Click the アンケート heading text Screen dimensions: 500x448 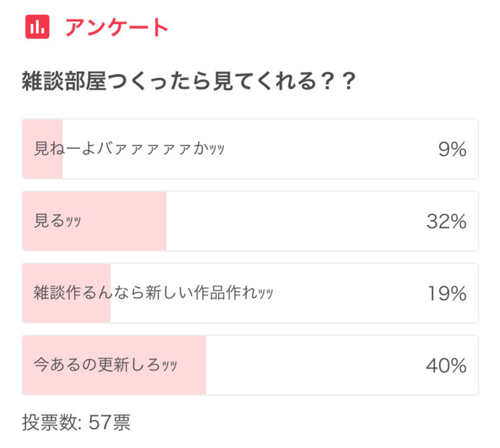click(116, 28)
